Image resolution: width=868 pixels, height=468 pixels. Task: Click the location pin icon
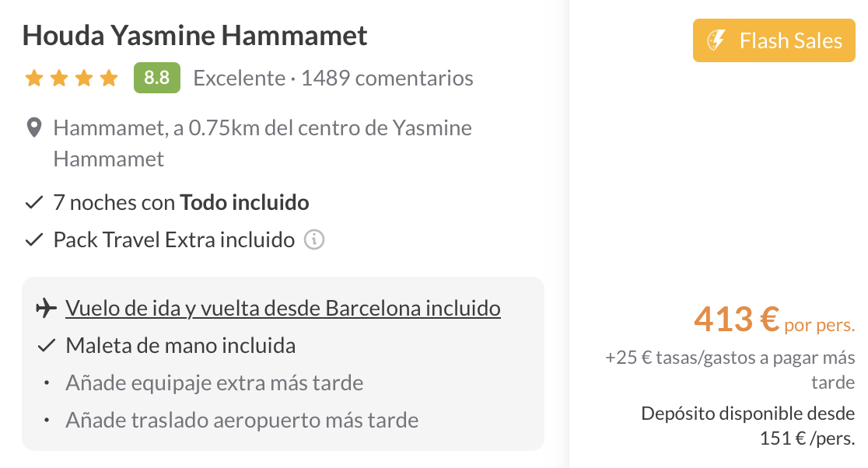coord(33,128)
